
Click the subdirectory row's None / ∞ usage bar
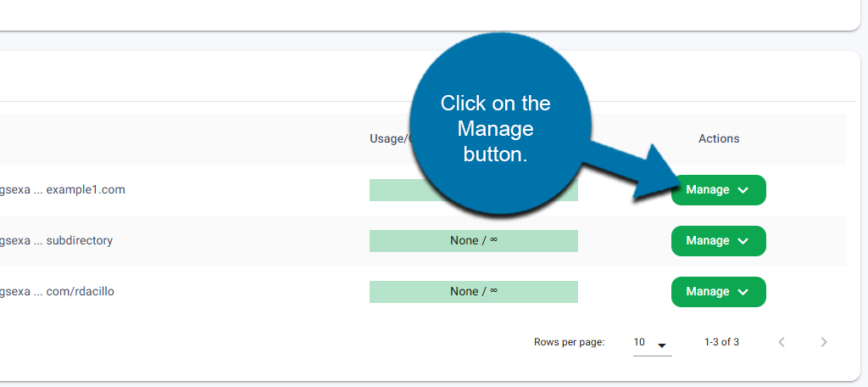(473, 241)
